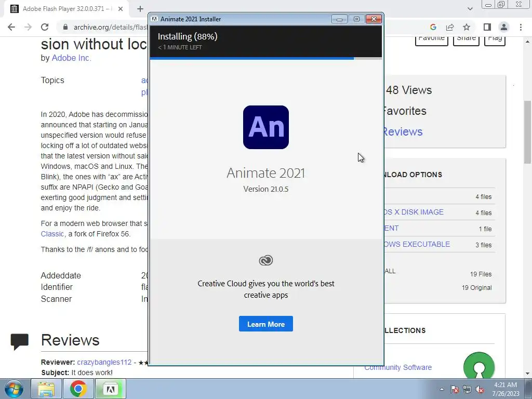Click Action Center flag tray icon
532x399 pixels.
pyautogui.click(x=454, y=389)
